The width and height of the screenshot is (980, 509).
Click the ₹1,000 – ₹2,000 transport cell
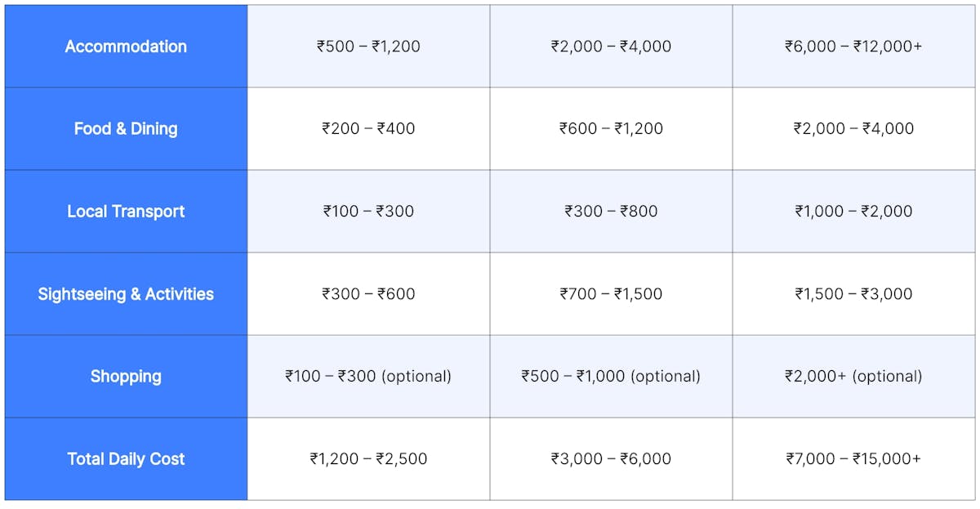point(853,212)
